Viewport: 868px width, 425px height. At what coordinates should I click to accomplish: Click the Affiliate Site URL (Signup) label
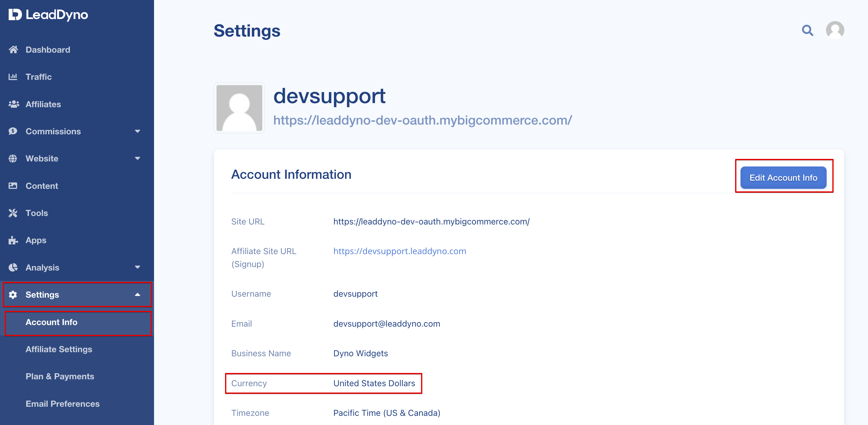(x=264, y=257)
